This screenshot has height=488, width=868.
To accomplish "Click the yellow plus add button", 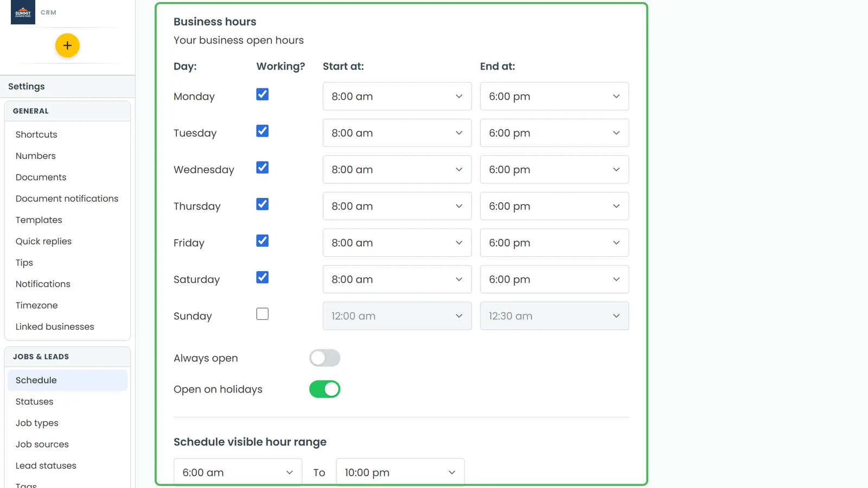I will coord(67,46).
